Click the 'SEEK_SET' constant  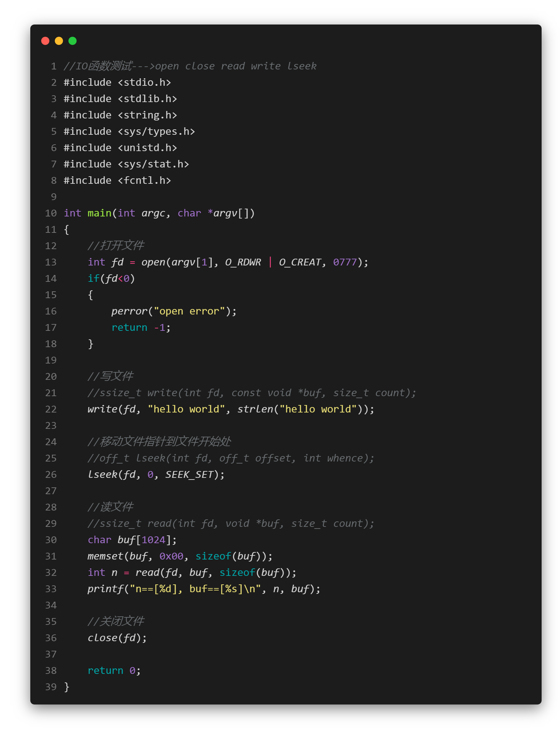tap(189, 474)
